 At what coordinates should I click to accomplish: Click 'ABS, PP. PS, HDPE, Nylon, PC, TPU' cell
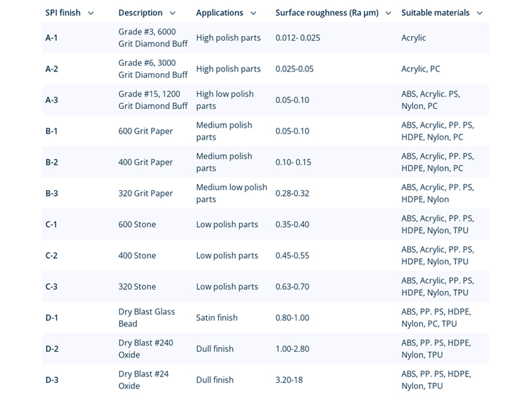pos(436,318)
